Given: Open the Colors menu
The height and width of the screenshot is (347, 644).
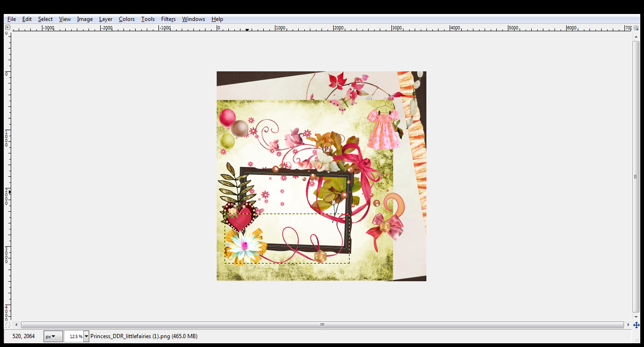Looking at the screenshot, I should coord(126,19).
